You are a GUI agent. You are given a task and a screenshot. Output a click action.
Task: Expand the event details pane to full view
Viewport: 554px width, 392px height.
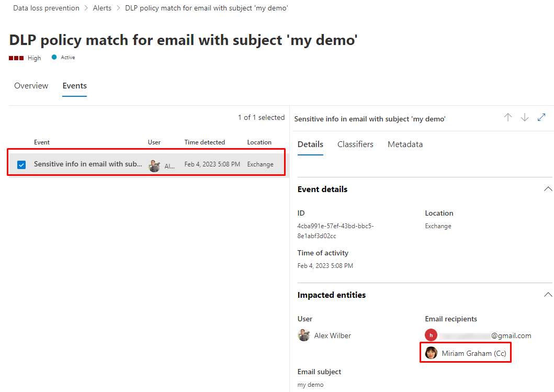pos(541,118)
